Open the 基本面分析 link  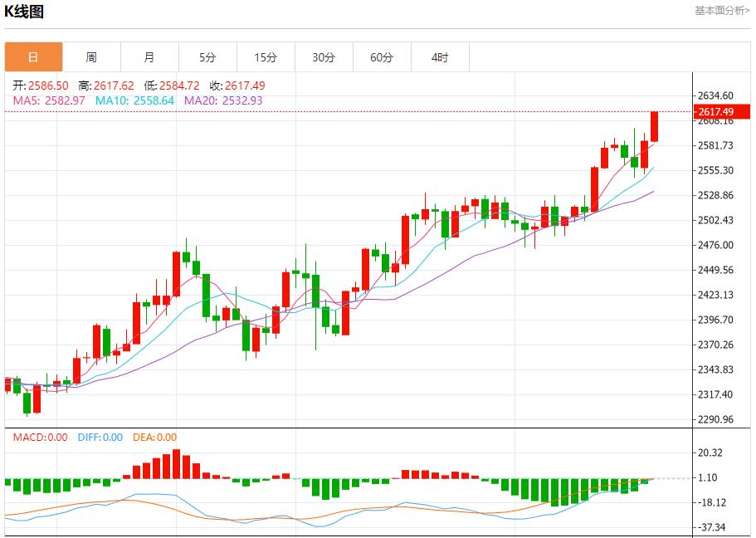coord(721,11)
